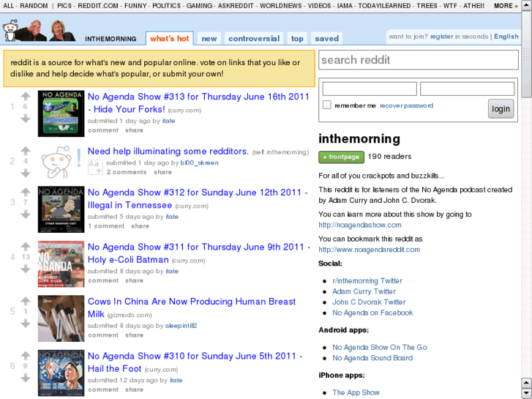Open http://www.noagendareddit.com link
This screenshot has height=399, width=532.
pos(369,250)
